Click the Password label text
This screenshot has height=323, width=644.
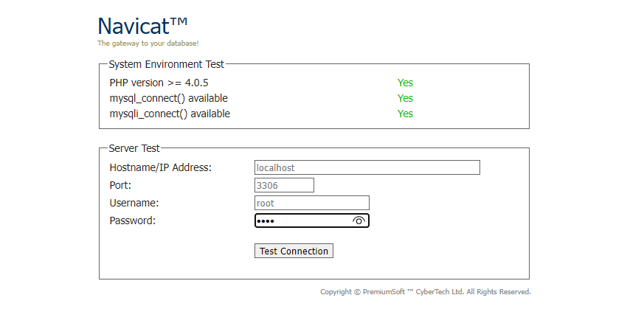point(133,220)
